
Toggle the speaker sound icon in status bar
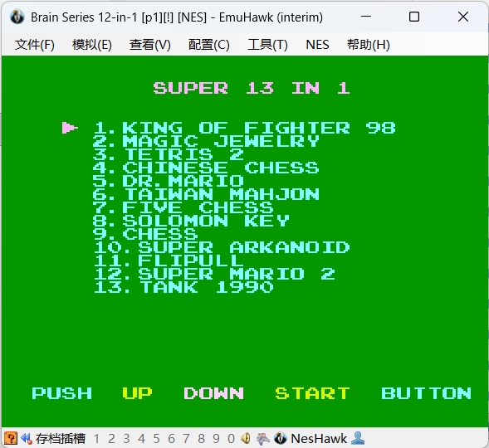click(x=246, y=439)
